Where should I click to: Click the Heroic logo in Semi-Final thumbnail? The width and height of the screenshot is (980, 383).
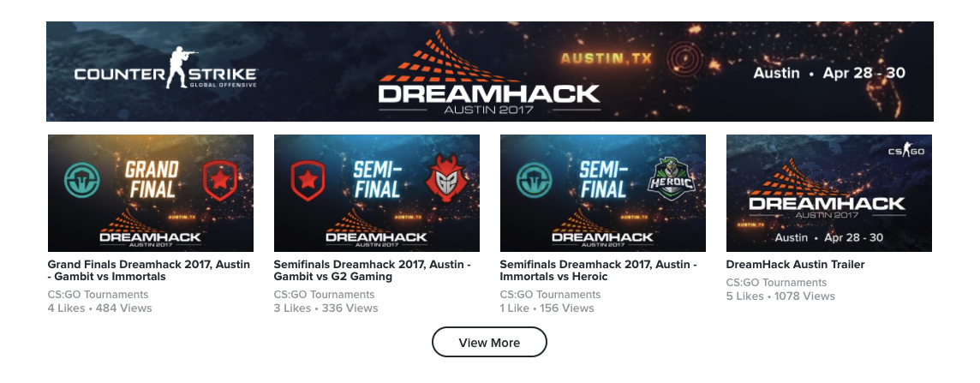pyautogui.click(x=672, y=178)
